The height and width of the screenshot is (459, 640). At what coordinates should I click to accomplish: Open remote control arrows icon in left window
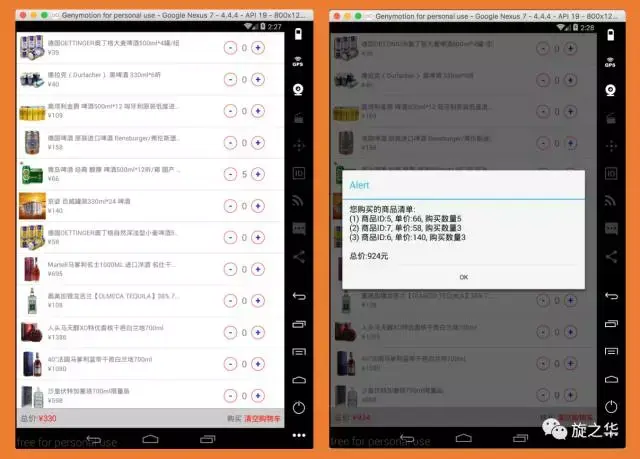(299, 145)
